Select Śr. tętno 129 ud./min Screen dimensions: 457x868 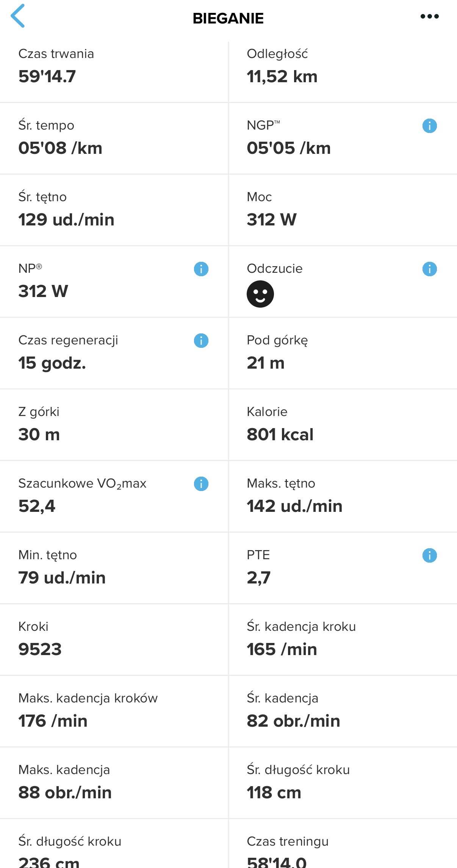click(114, 210)
